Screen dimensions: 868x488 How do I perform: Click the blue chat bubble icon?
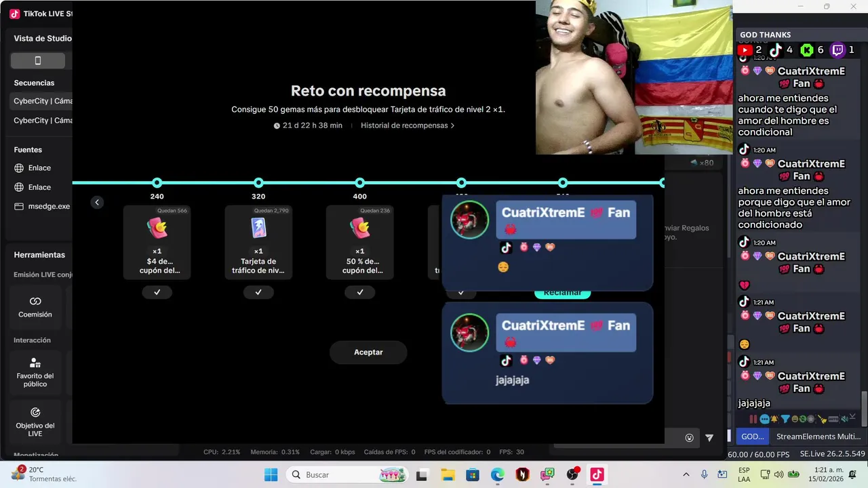click(764, 419)
